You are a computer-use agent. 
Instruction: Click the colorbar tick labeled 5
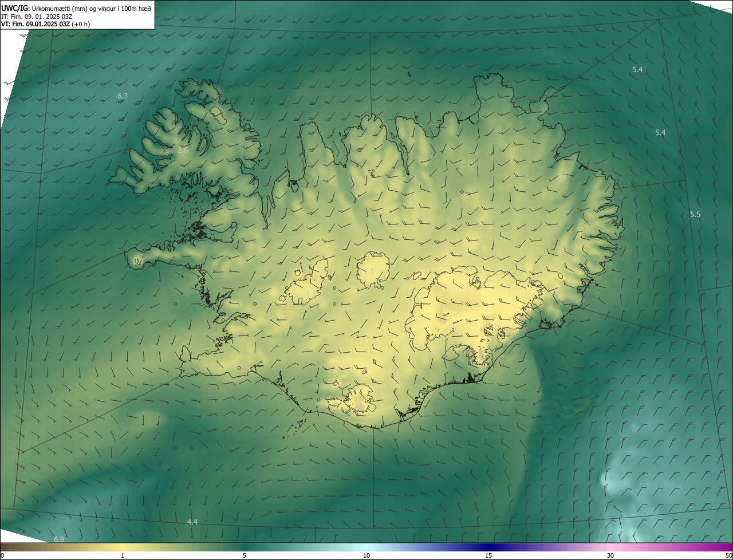coord(245,555)
